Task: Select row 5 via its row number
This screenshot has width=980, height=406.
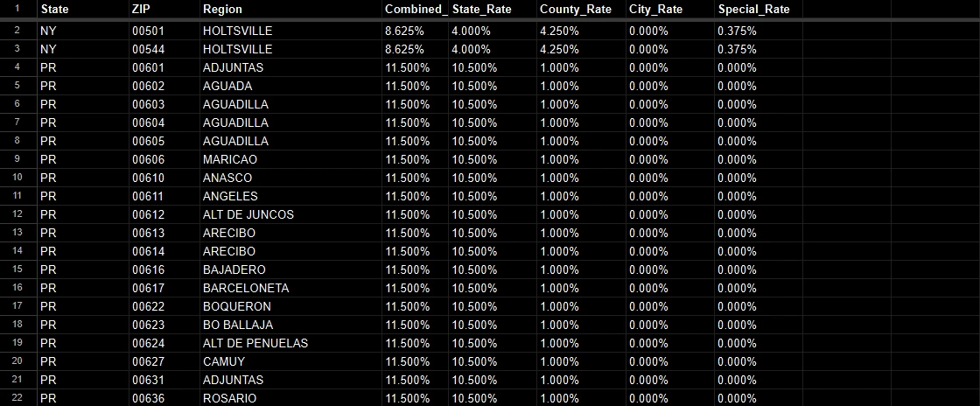Action: (x=17, y=86)
